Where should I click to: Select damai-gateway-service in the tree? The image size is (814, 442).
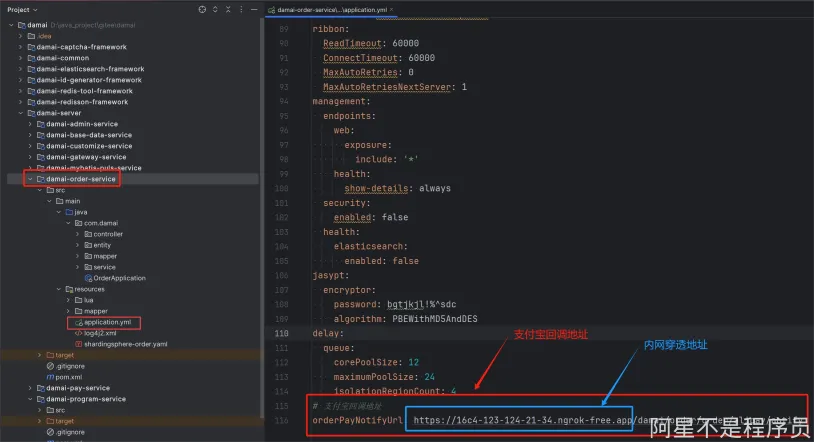click(86, 157)
